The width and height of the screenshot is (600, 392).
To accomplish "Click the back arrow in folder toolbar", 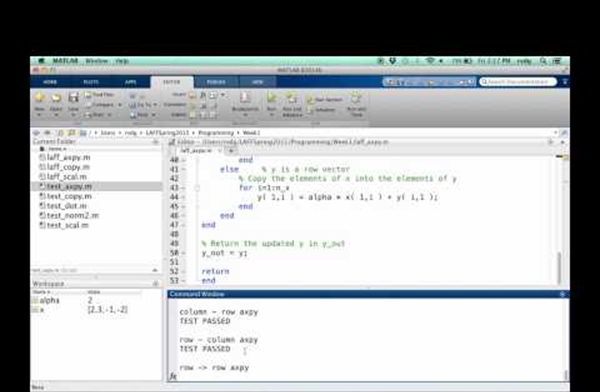I will click(x=37, y=133).
